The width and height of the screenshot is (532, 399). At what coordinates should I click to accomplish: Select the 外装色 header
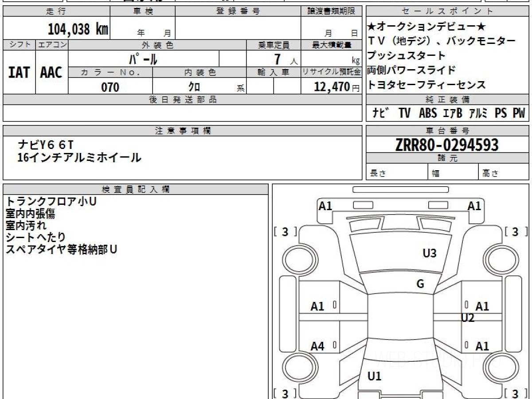tap(157, 45)
